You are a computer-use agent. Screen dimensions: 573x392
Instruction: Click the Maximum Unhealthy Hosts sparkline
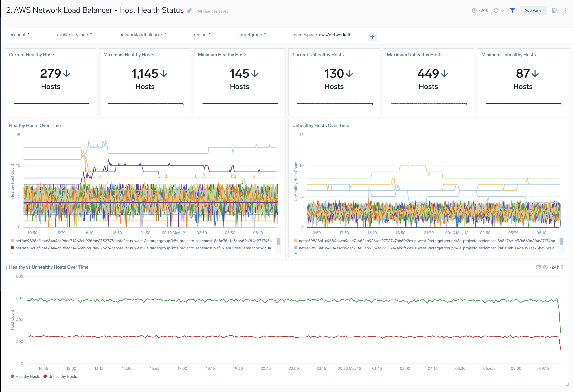429,104
